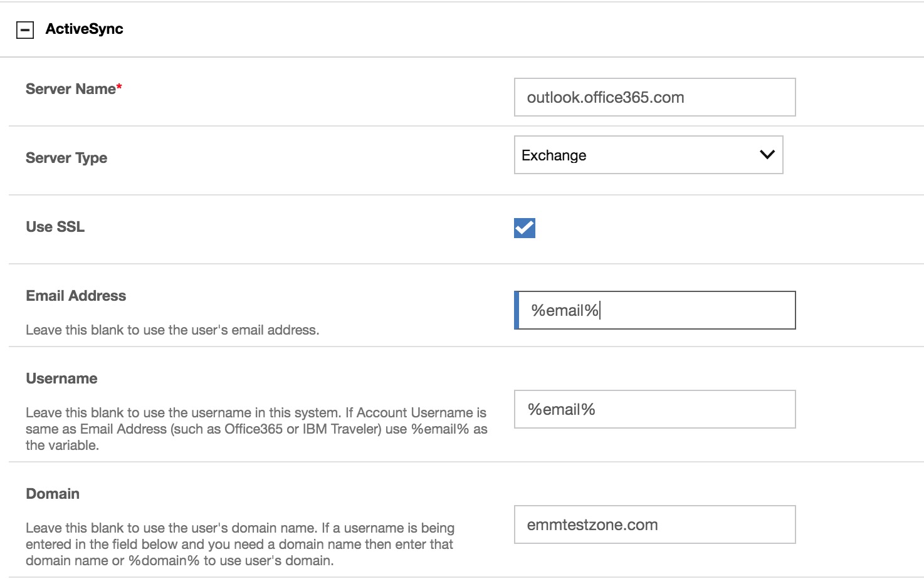Click the %email% text in Username field

point(562,409)
